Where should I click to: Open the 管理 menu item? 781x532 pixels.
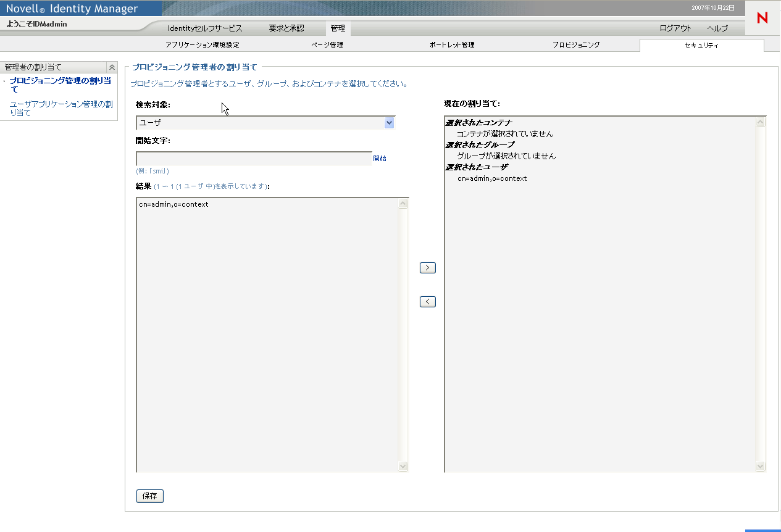pyautogui.click(x=336, y=28)
